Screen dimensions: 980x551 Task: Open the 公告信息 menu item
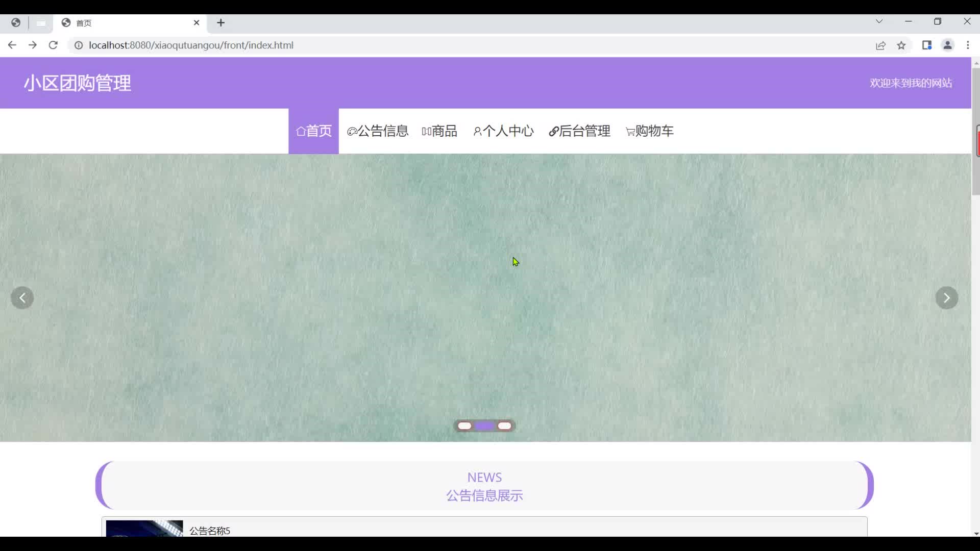(x=378, y=131)
